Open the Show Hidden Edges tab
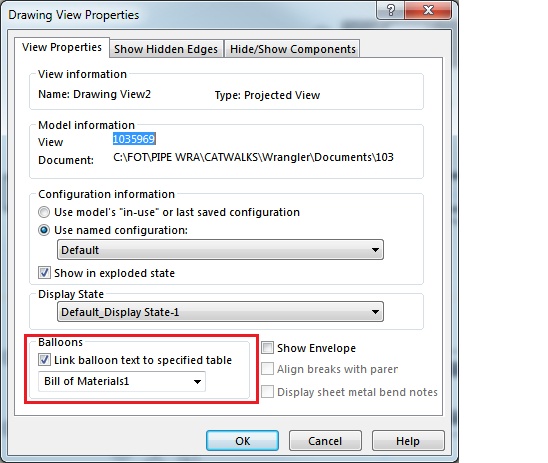Viewport: 548px width, 463px height. (166, 49)
